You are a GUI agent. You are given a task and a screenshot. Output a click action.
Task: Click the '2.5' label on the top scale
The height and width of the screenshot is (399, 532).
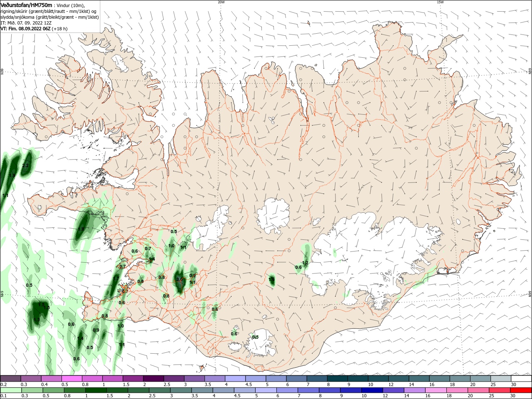pyautogui.click(x=167, y=384)
